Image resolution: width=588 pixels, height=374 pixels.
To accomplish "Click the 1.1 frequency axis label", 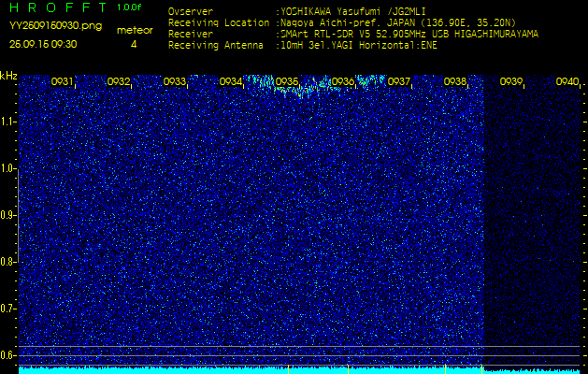I will tap(7, 122).
